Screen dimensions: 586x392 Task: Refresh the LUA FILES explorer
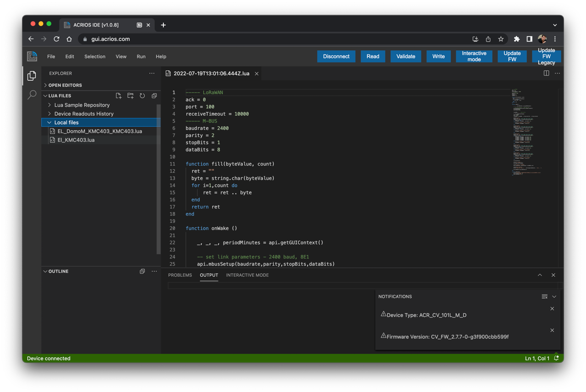(x=142, y=96)
